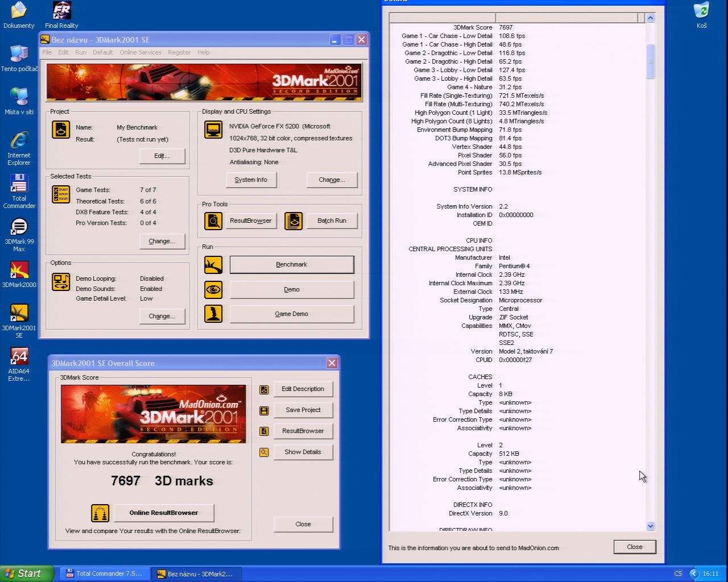Click the Batch Run button
This screenshot has height=582, width=728.
tap(332, 221)
